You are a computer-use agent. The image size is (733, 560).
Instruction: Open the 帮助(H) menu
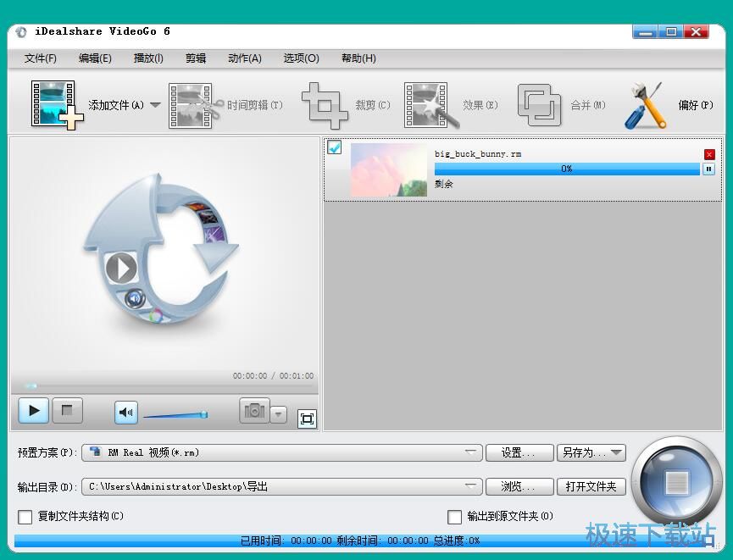click(358, 58)
